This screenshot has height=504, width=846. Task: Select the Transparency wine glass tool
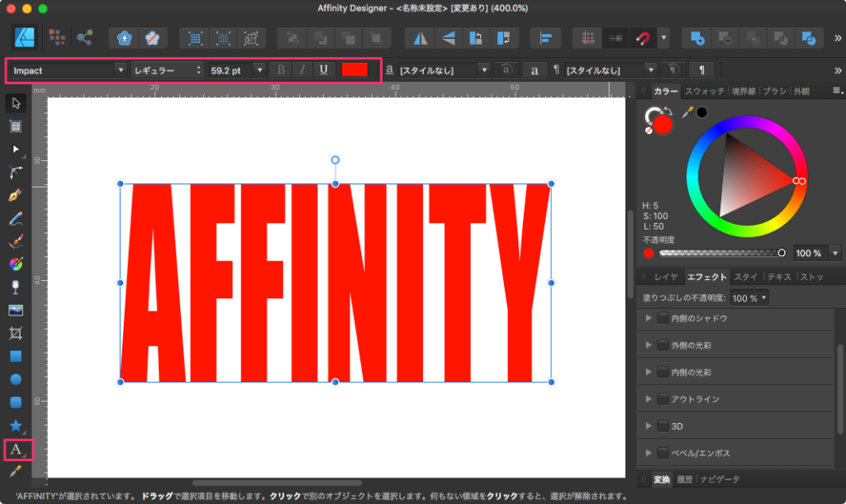pos(15,288)
